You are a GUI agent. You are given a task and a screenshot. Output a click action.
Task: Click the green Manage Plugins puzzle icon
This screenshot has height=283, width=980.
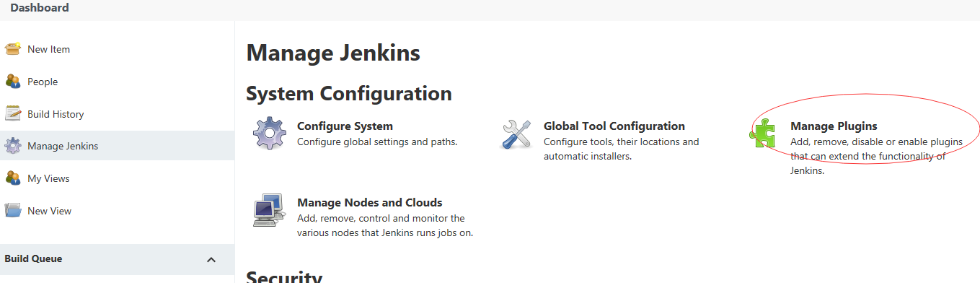pos(762,134)
